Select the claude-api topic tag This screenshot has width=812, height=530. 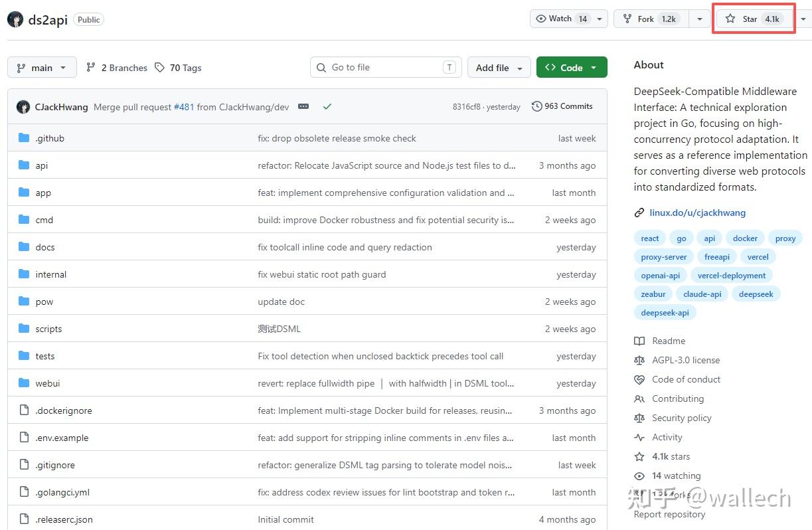click(x=702, y=294)
